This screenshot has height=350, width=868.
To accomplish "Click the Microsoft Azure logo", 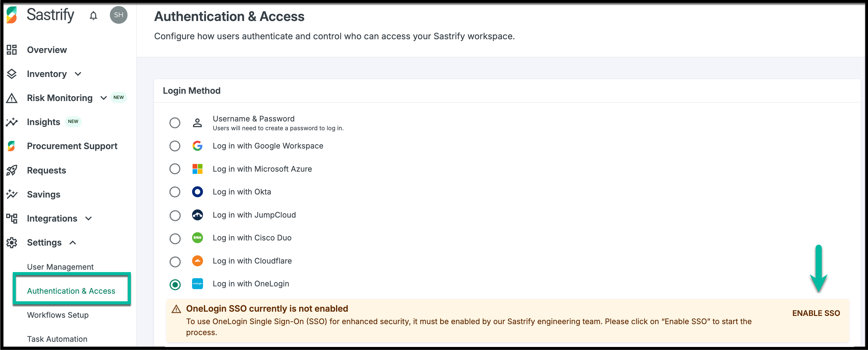I will (198, 169).
